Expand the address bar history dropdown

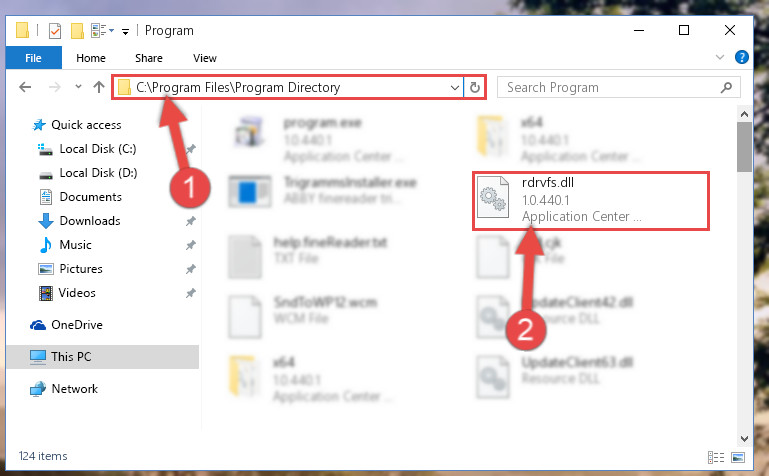coord(455,88)
